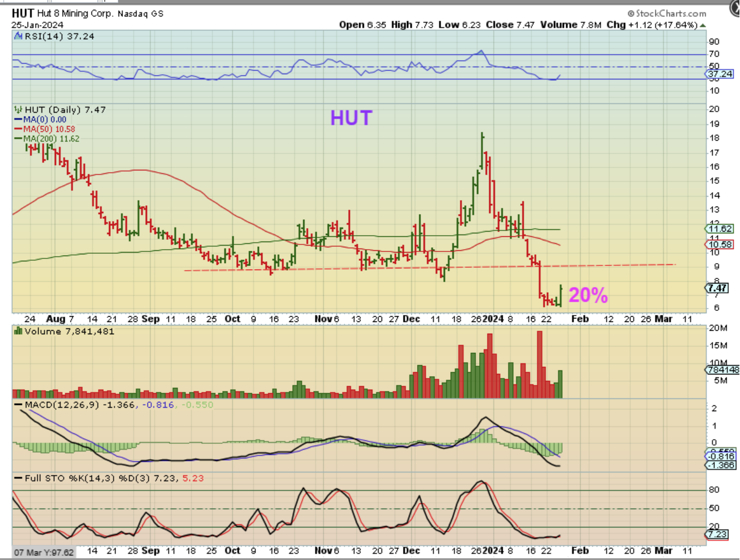Click the MA(0) 0.00 legend entry
Screen dimensions: 740x560
point(40,120)
